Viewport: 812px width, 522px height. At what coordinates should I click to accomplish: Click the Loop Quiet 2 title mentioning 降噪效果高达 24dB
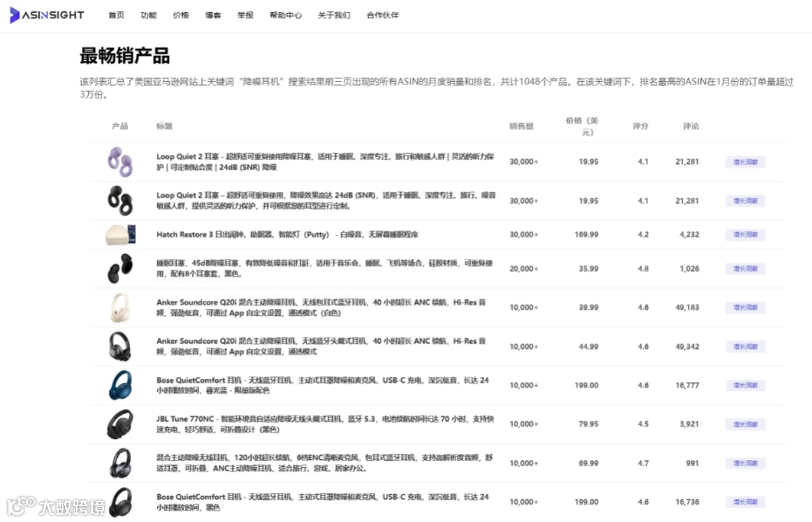[326, 200]
